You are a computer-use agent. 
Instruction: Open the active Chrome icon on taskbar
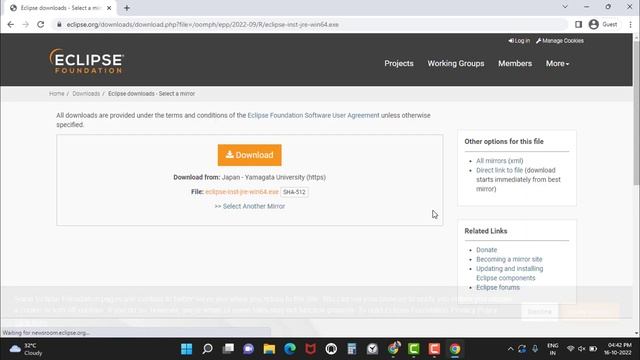tap(455, 349)
